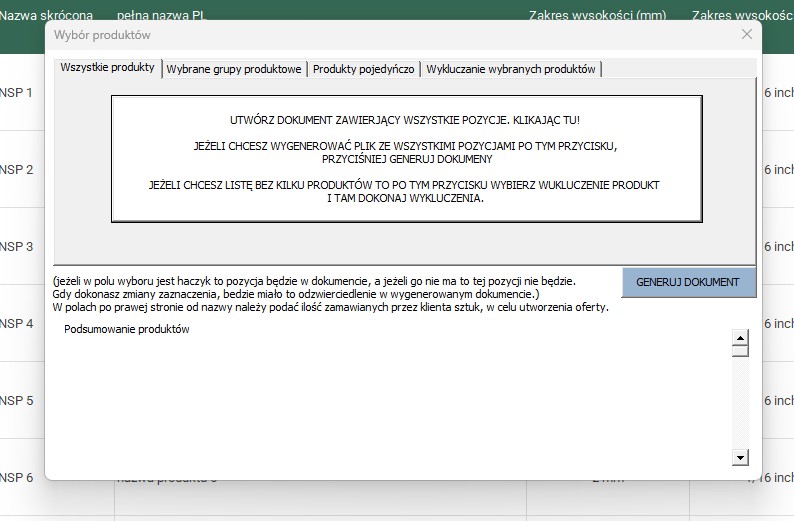The image size is (794, 521).
Task: Close the Wybór produktów dialog
Action: click(746, 35)
